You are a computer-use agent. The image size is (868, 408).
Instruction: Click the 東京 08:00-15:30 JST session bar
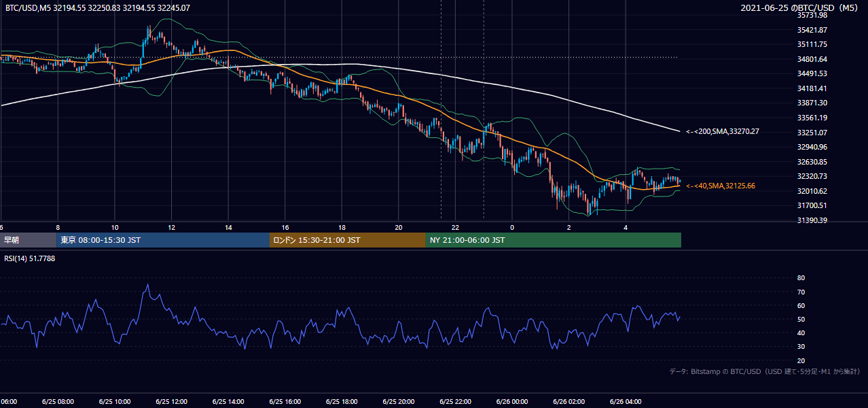point(163,240)
